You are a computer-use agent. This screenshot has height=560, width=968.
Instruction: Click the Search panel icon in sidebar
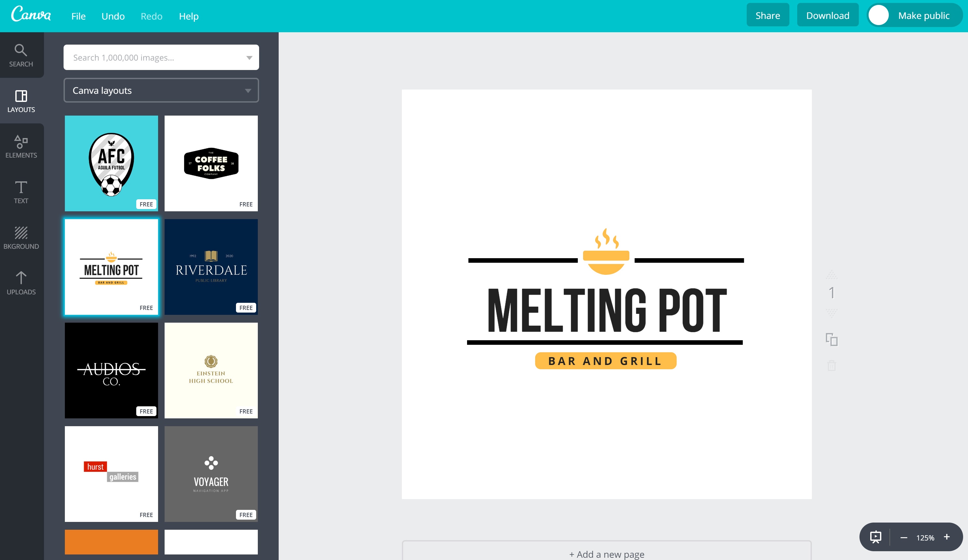pyautogui.click(x=21, y=55)
